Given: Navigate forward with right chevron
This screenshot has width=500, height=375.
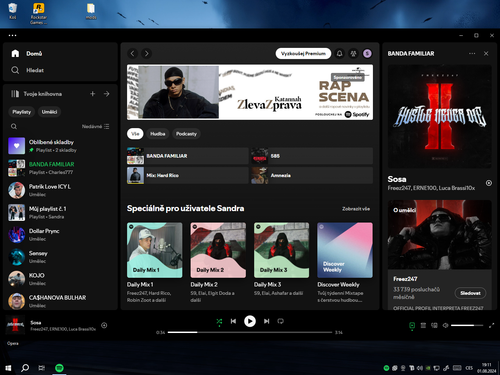Looking at the screenshot, I should (x=147, y=54).
